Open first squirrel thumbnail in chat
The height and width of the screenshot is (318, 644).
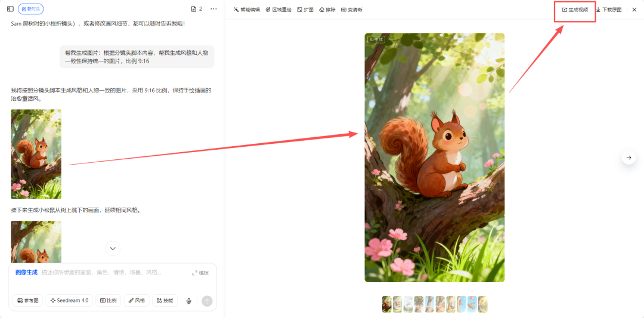(x=36, y=154)
